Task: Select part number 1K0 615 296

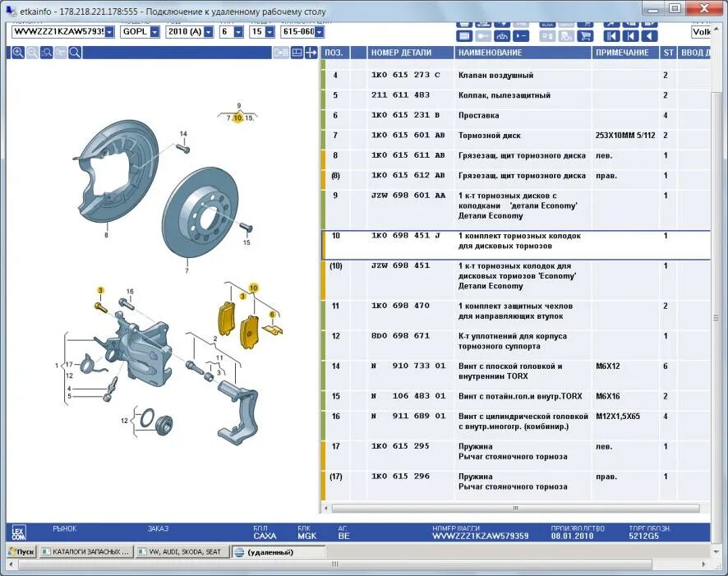Action: pos(400,477)
